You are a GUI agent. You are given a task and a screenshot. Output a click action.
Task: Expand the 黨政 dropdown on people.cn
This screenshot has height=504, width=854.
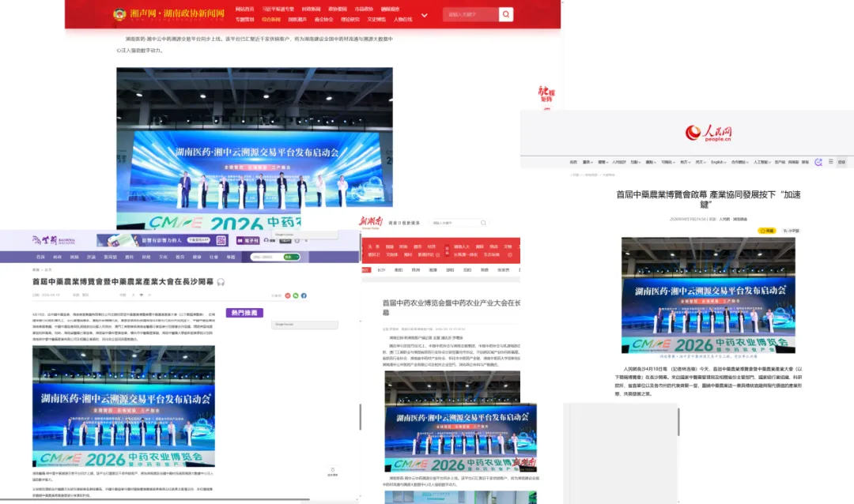point(588,162)
